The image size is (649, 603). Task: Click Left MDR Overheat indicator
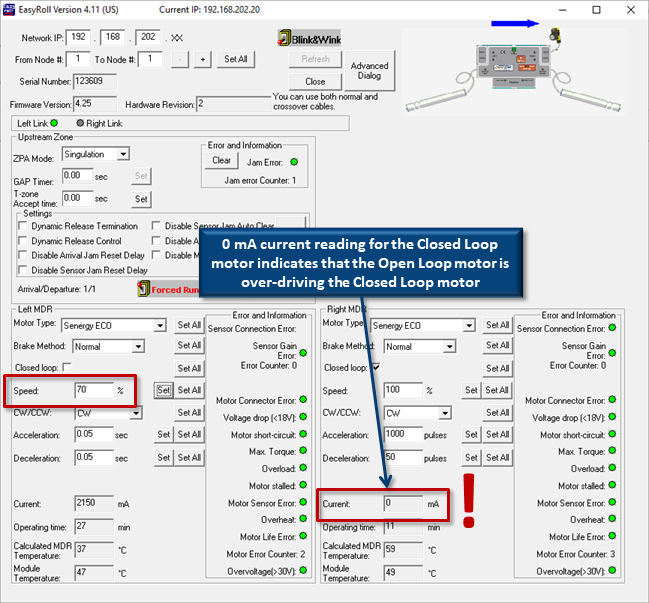pyautogui.click(x=303, y=519)
